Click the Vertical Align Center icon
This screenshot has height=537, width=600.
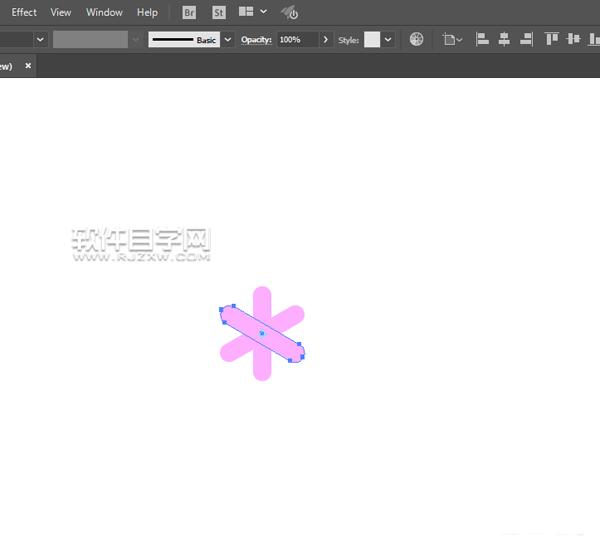click(x=573, y=40)
